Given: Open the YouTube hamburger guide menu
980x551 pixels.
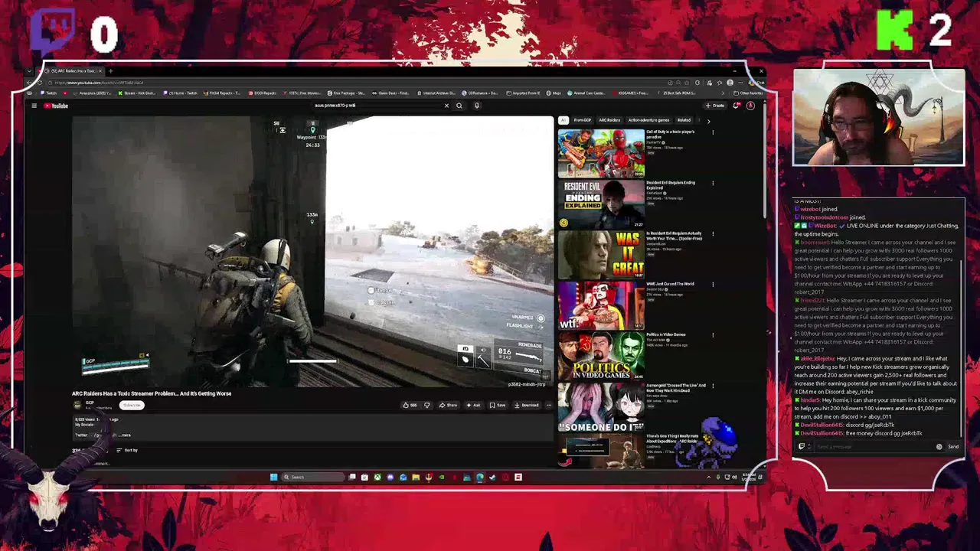Looking at the screenshot, I should tap(34, 106).
